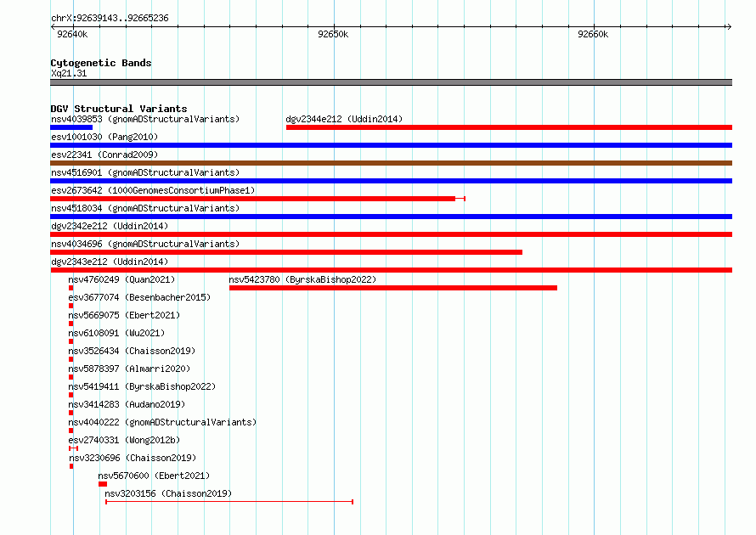Click the small red nsv3230696 marker
756x535 pixels.
tap(71, 466)
